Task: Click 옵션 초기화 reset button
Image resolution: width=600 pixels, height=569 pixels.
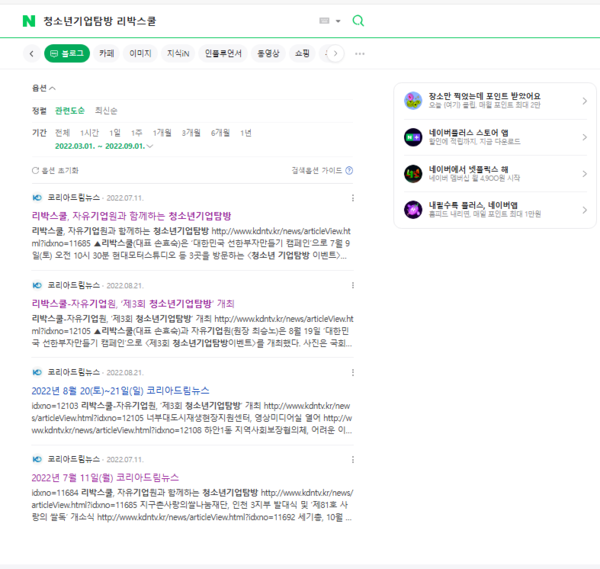Action: [x=55, y=170]
